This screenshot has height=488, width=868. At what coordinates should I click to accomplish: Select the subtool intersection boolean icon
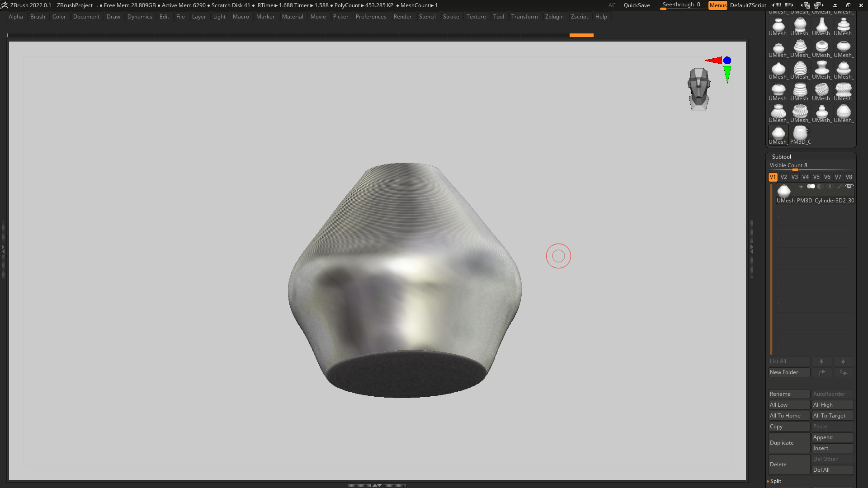click(x=830, y=186)
